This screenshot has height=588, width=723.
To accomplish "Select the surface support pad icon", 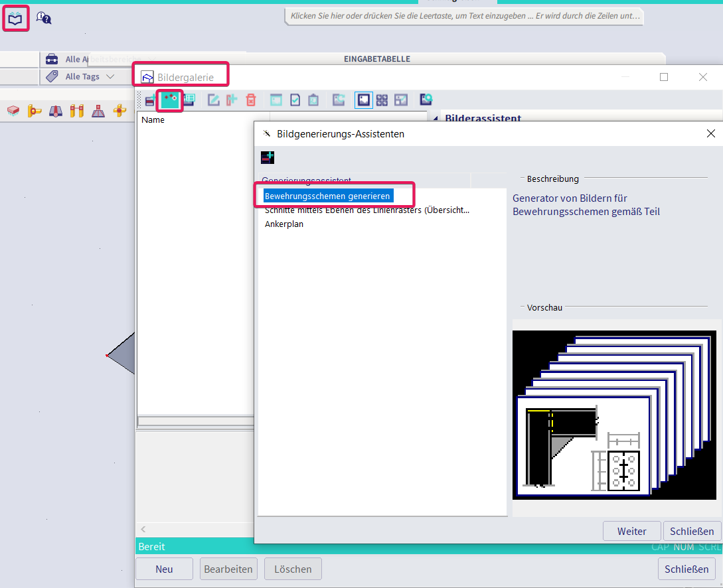I will tap(13, 111).
